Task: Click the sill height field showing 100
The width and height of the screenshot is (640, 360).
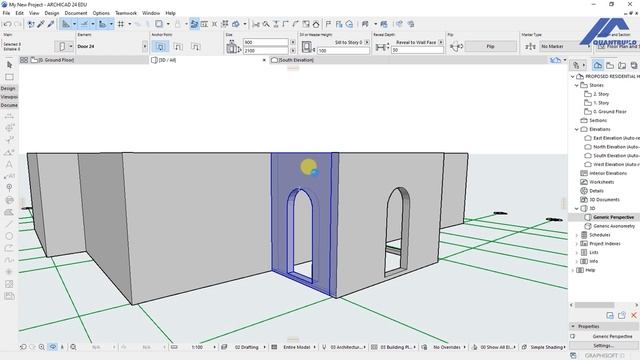Action: tap(343, 51)
